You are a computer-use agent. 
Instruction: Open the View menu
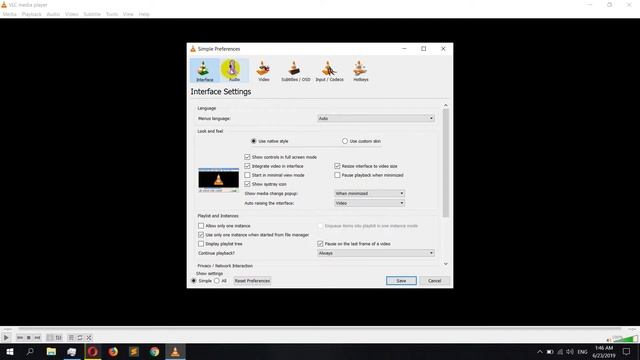coord(128,14)
